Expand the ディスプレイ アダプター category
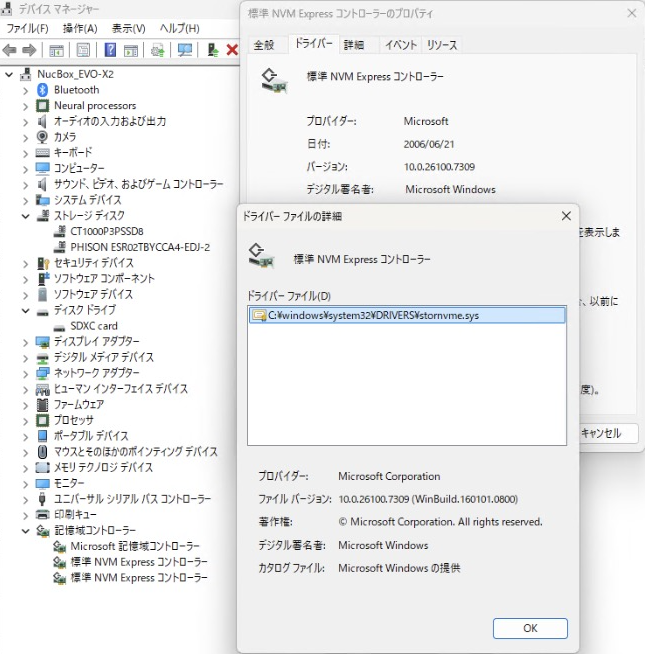The height and width of the screenshot is (654, 645). [26, 342]
